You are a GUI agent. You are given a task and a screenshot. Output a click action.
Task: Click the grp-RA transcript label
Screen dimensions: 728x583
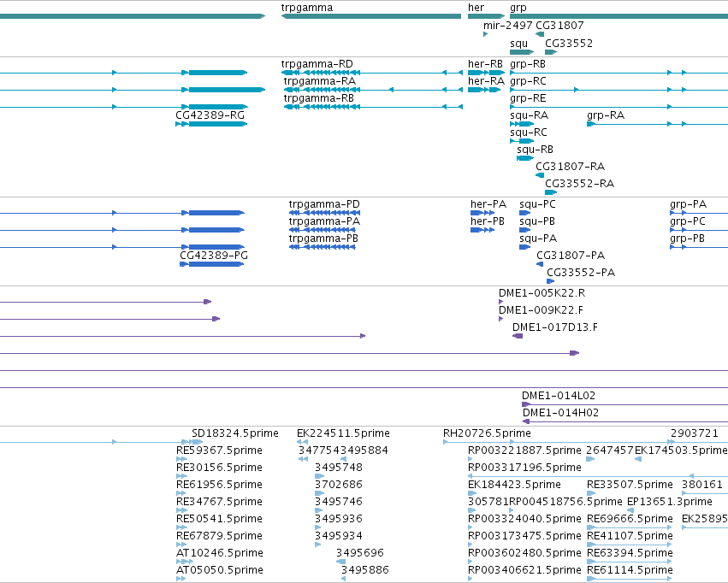(606, 115)
